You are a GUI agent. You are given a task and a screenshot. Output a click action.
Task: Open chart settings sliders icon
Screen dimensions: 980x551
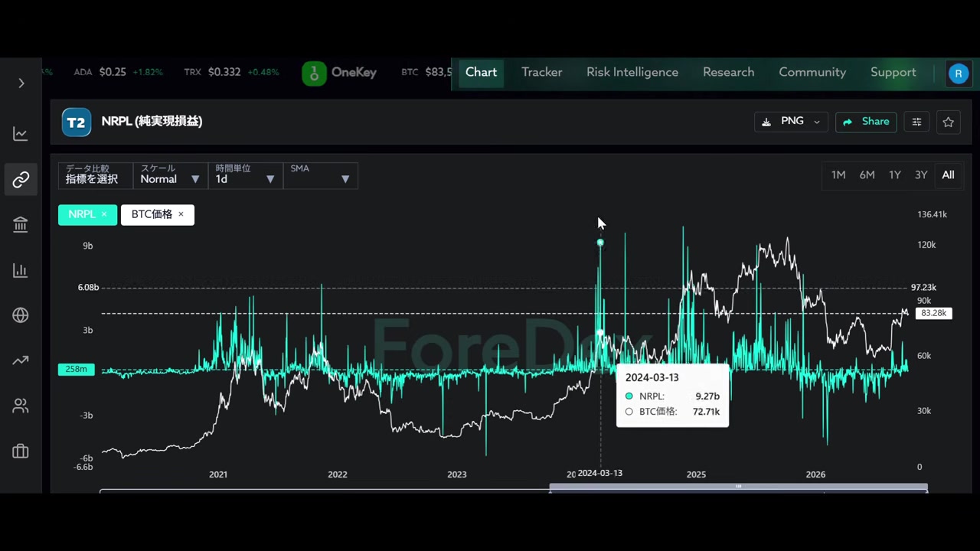[916, 122]
